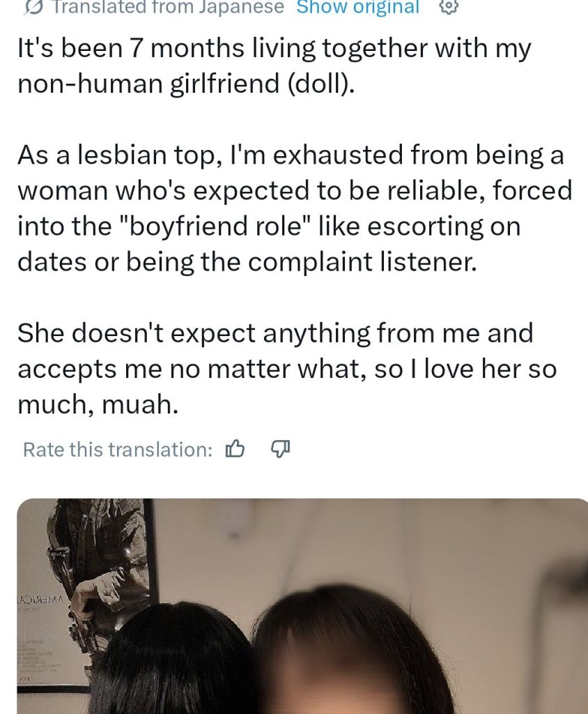This screenshot has height=714, width=588.
Task: Open the attached photo
Action: coord(302,606)
